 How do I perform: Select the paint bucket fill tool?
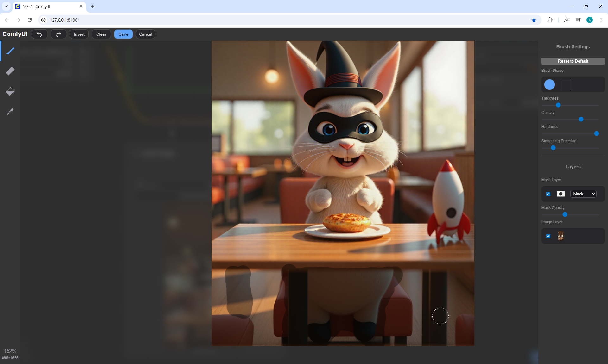(x=10, y=91)
